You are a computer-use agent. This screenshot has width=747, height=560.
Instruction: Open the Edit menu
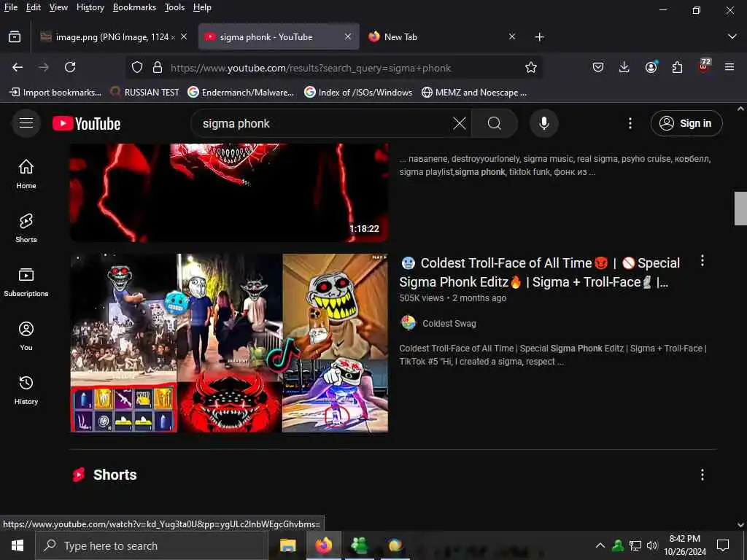[34, 7]
